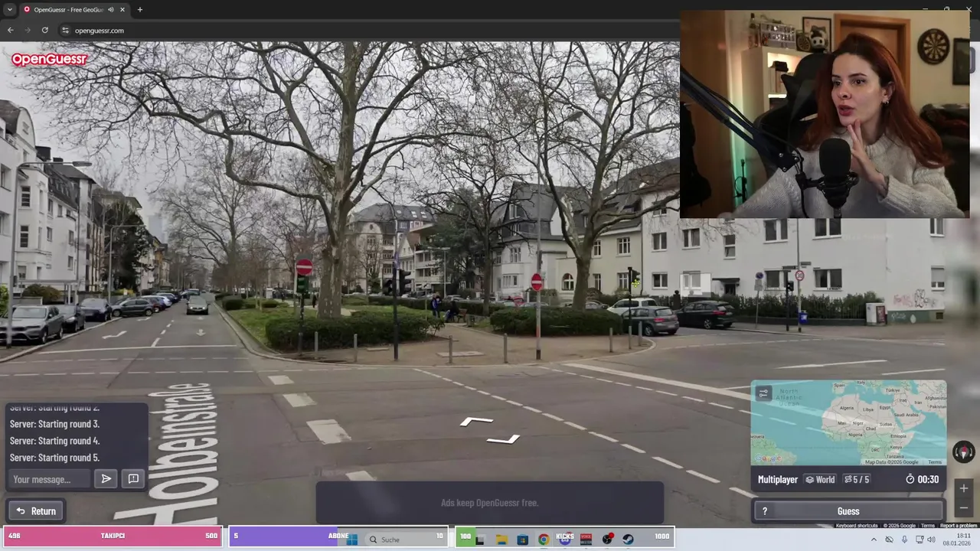Click 'Server: Starting round 5.' chat line
Viewport: 980px width, 551px height.
pyautogui.click(x=54, y=458)
